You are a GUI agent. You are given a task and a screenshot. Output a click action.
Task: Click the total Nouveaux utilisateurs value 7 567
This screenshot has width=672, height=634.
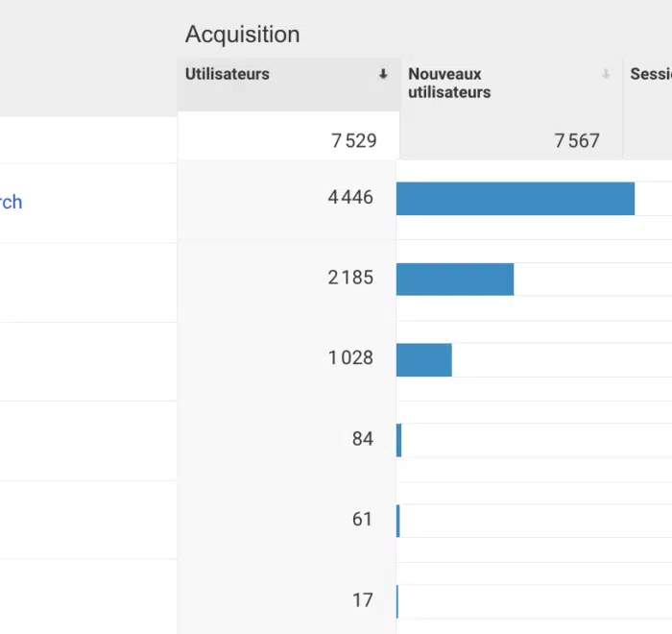[x=576, y=140]
